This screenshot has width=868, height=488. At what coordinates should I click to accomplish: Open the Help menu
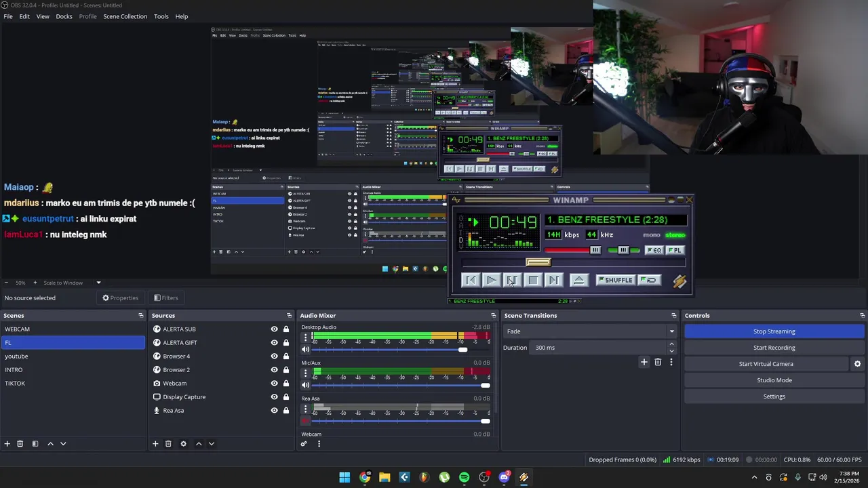tap(182, 16)
